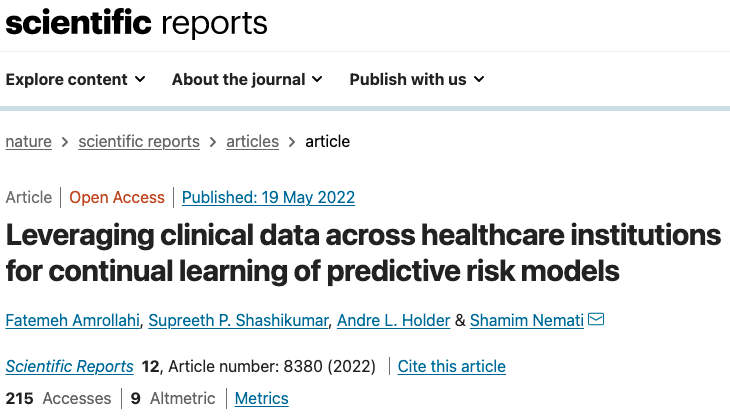Open author Fatemeh Amrollahi's profile
The image size is (730, 417).
pyautogui.click(x=73, y=320)
